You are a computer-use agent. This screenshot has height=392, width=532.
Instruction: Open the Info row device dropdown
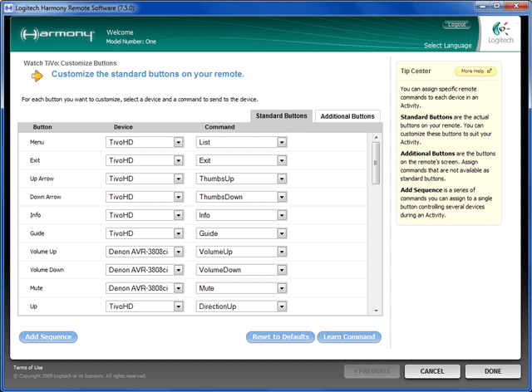145,215
